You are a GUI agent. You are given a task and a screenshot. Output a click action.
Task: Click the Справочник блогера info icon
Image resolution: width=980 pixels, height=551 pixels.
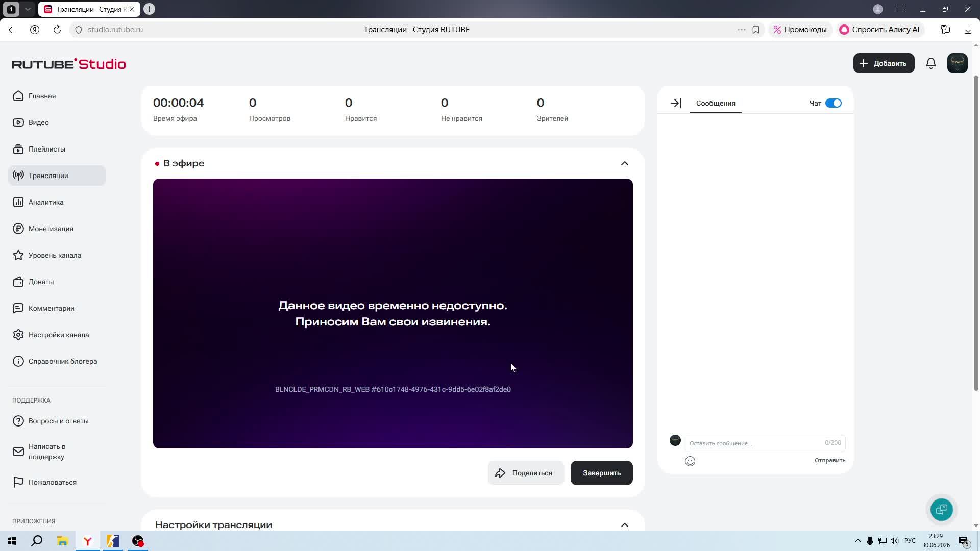tap(18, 361)
